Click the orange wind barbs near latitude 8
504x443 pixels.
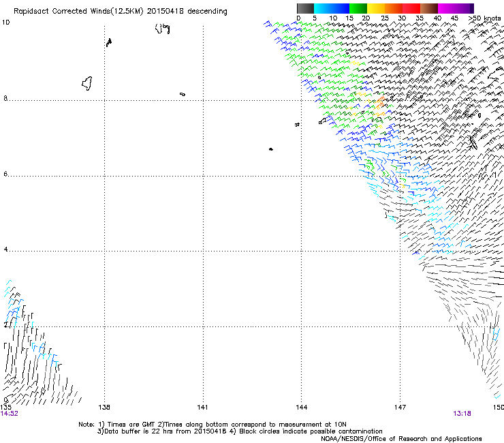coord(379,102)
